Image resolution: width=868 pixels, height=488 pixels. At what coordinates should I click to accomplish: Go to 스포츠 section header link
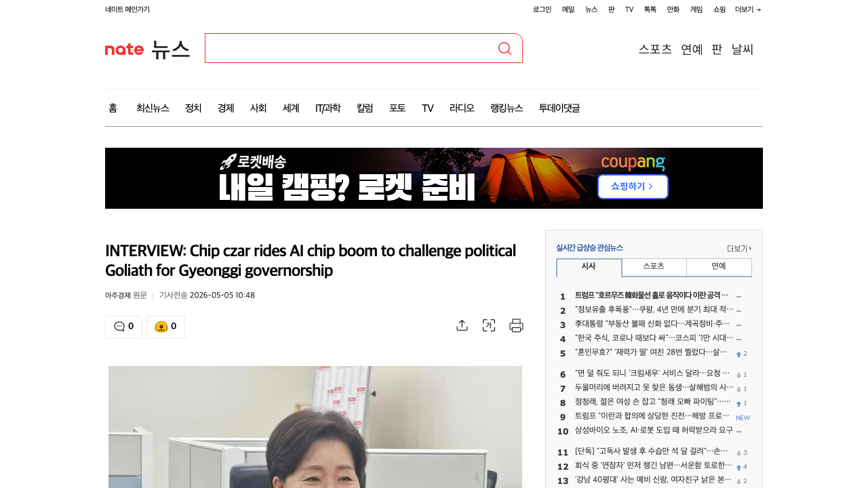coord(655,49)
